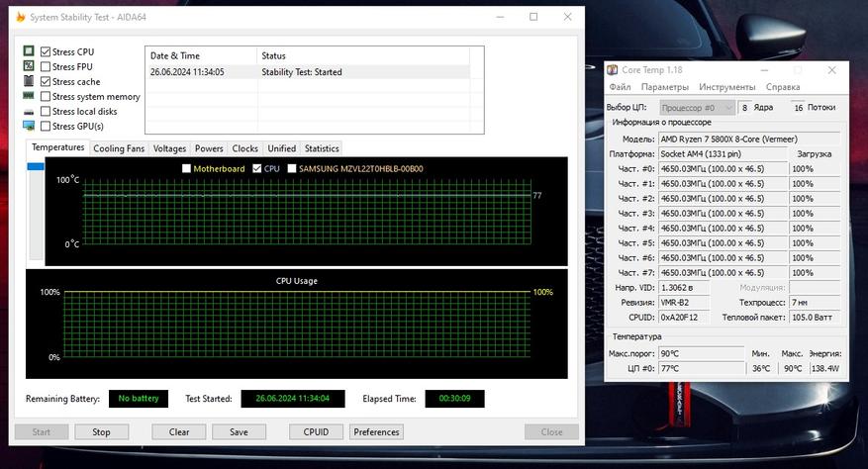The image size is (868, 469).
Task: Uncheck the Stress cache option
Action: tap(46, 81)
